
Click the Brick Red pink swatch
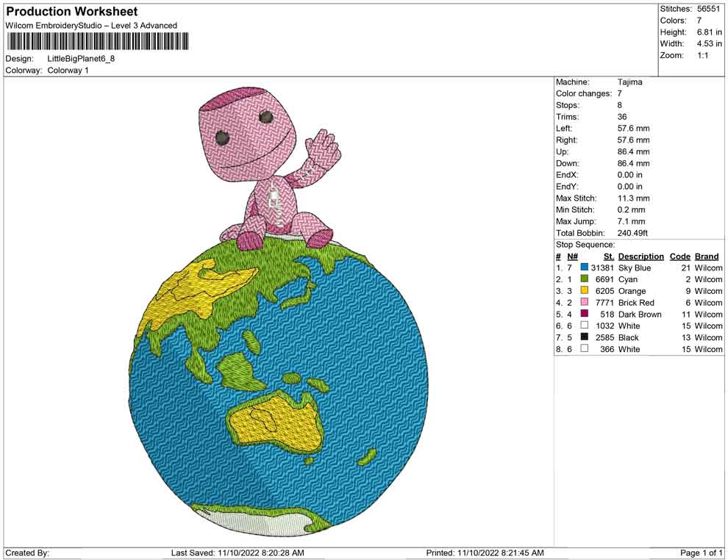pos(585,302)
